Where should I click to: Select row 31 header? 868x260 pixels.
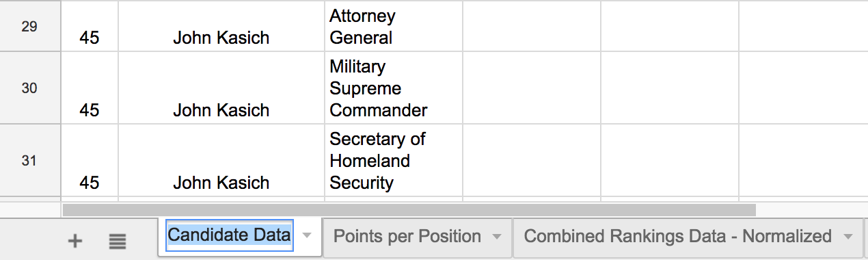coord(29,160)
